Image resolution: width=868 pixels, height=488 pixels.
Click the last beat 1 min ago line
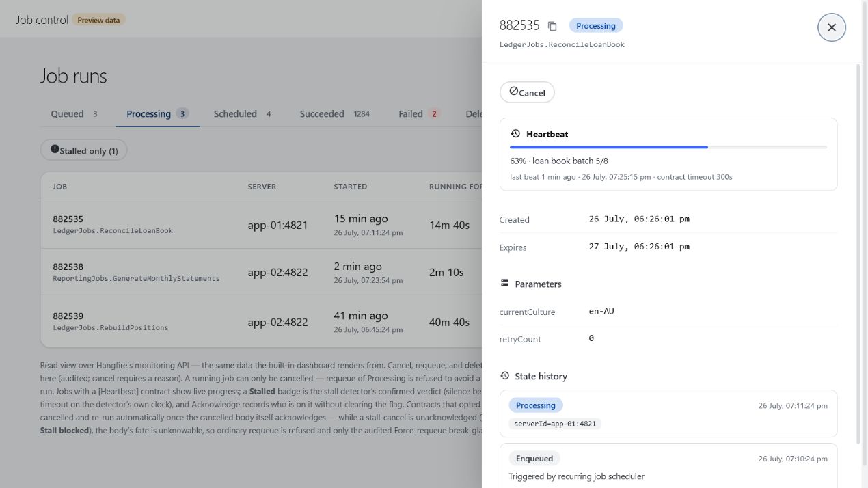621,177
